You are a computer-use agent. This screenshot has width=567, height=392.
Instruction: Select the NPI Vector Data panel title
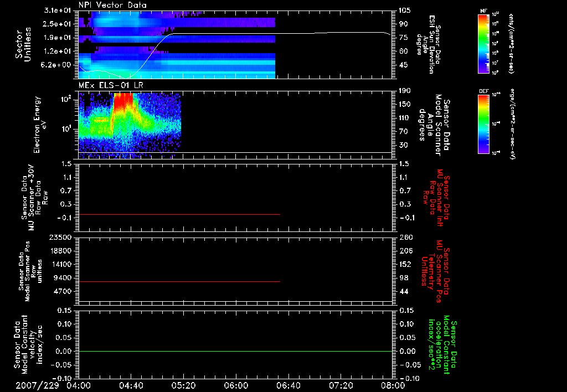112,5
